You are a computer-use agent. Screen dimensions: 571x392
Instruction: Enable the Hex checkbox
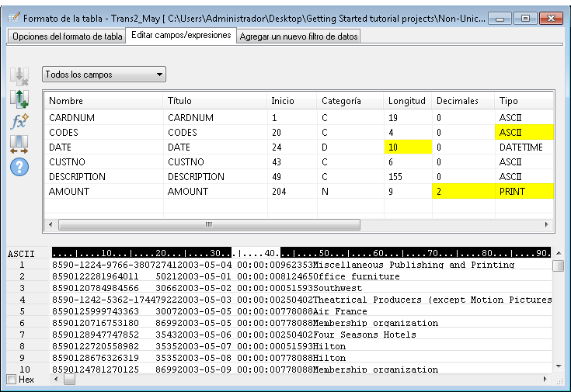pos(11,379)
